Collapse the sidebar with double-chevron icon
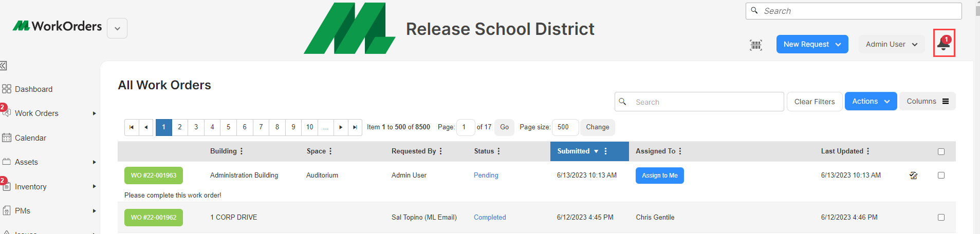Image resolution: width=980 pixels, height=234 pixels. pyautogui.click(x=3, y=66)
